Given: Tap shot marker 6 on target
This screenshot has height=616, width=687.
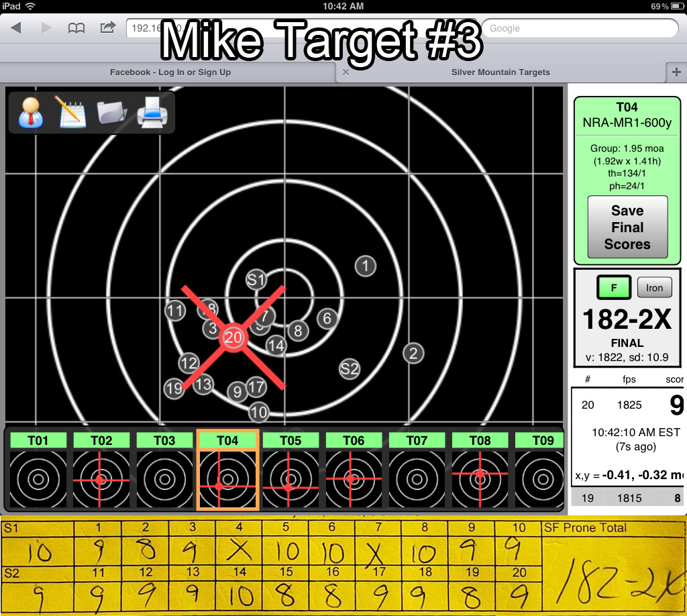Looking at the screenshot, I should 327,319.
